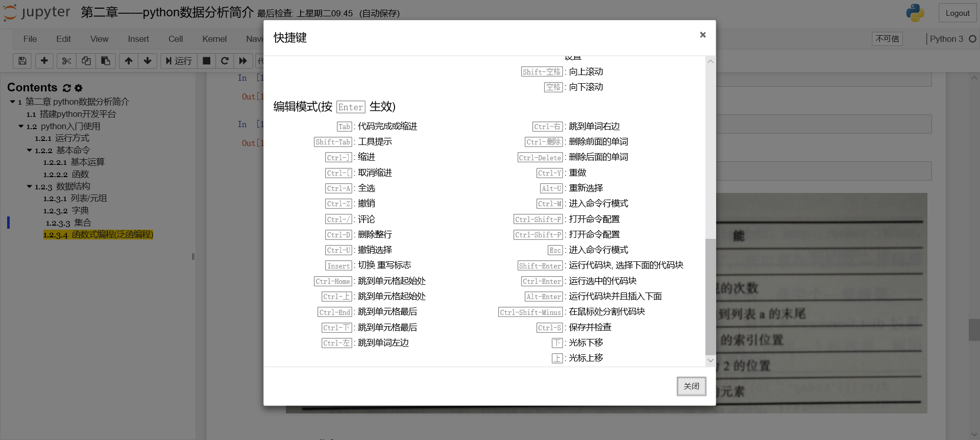
Task: Click the Insert shortcut 切换 重写标志
Action: (369, 265)
